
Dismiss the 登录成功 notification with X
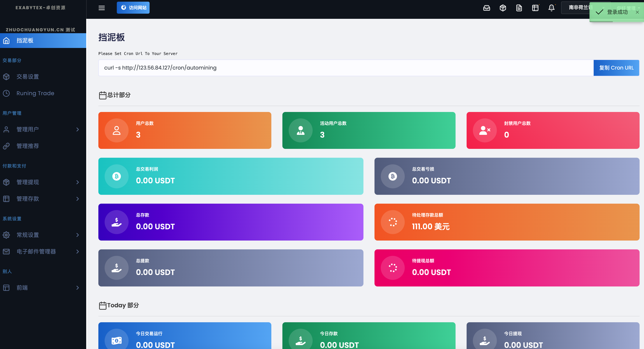(x=637, y=12)
